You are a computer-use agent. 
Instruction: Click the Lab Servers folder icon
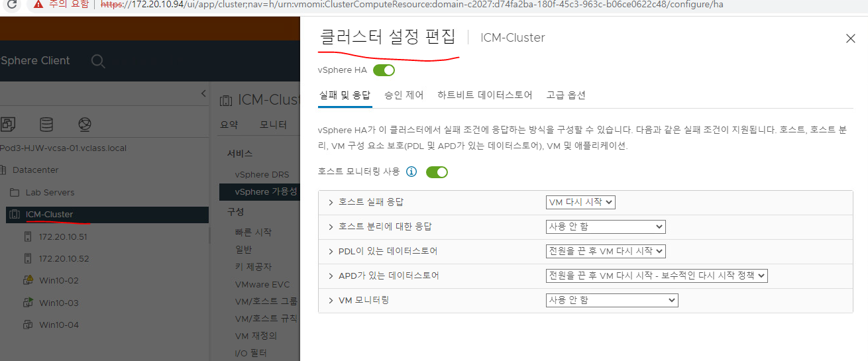tap(15, 192)
